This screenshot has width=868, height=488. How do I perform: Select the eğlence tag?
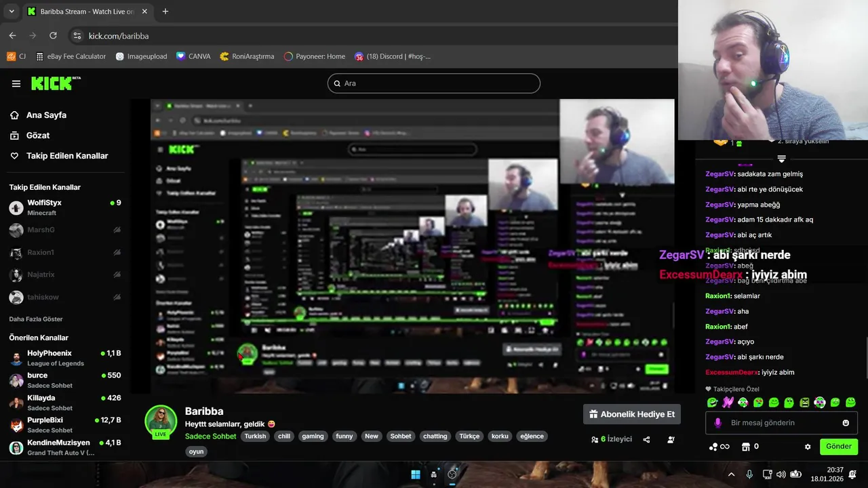[532, 436]
